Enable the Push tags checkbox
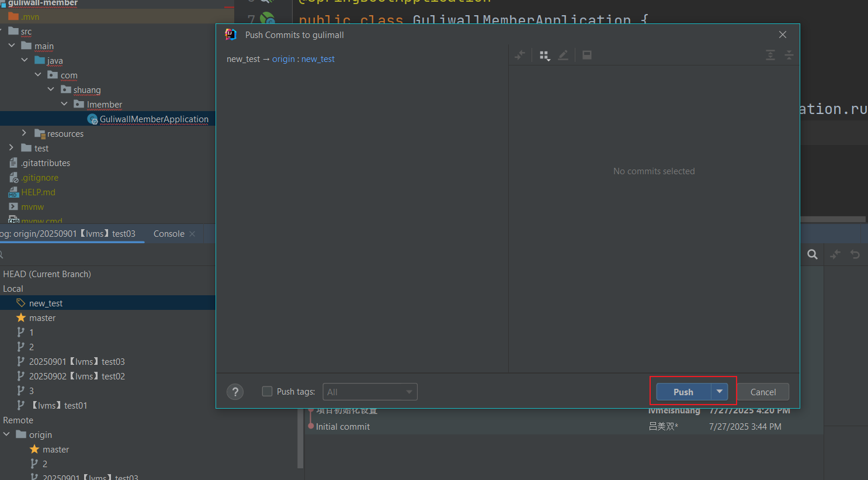The height and width of the screenshot is (480, 868). coord(267,391)
